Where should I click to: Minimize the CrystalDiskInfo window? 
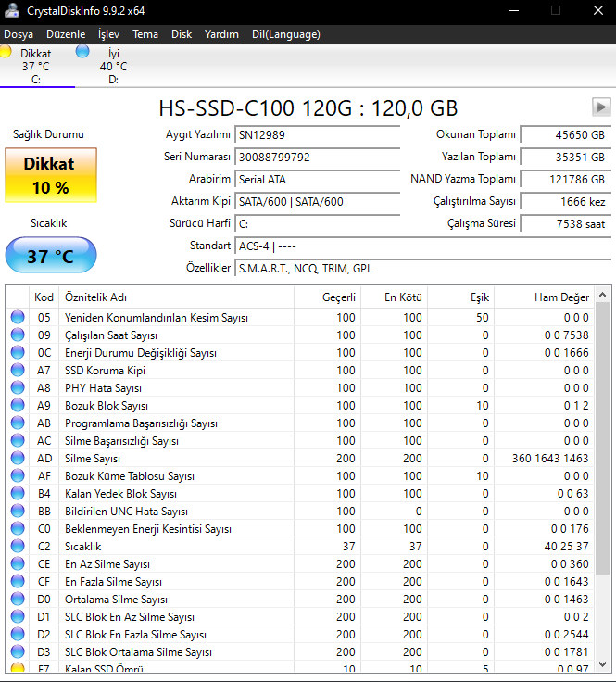(x=514, y=10)
